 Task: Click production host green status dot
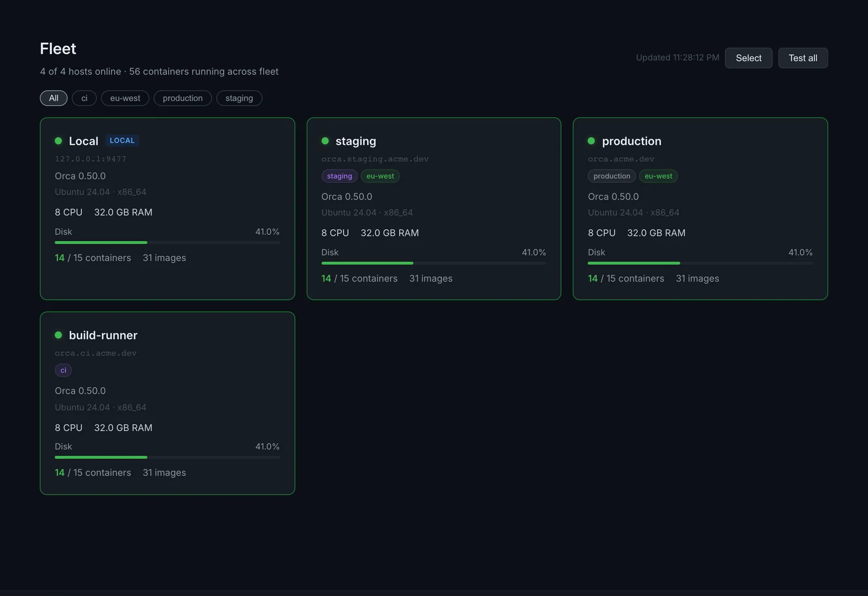(x=591, y=141)
